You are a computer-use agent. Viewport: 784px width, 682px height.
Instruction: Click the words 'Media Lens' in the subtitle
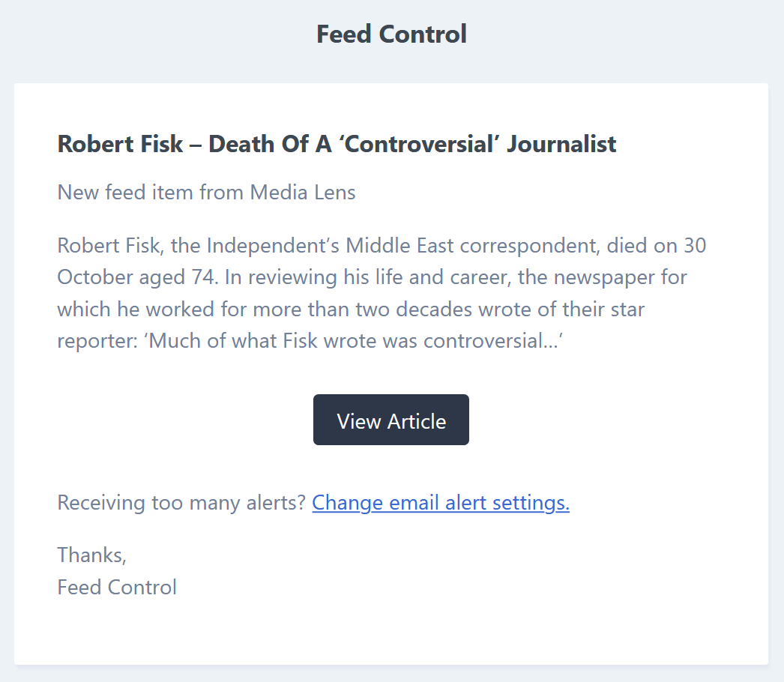point(303,192)
